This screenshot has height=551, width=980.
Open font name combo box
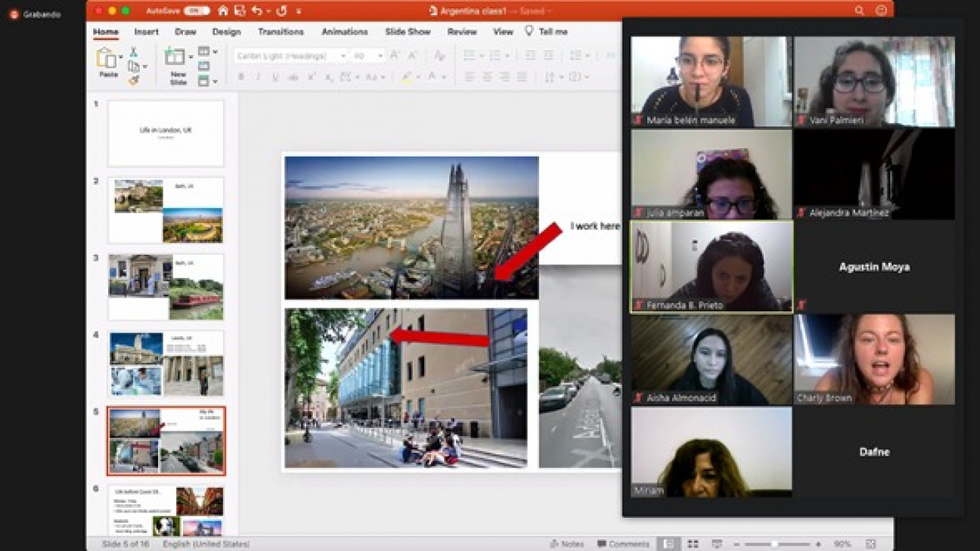click(x=290, y=56)
